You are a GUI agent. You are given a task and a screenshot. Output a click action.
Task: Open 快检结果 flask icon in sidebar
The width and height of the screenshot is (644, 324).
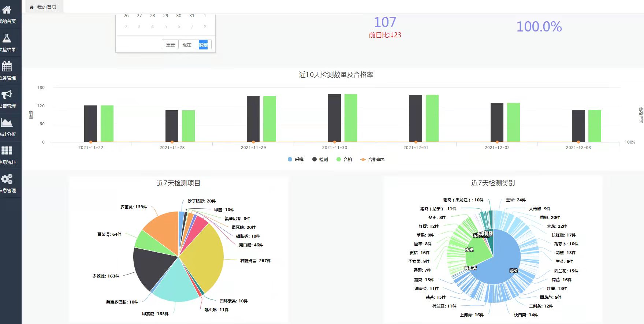click(x=7, y=38)
